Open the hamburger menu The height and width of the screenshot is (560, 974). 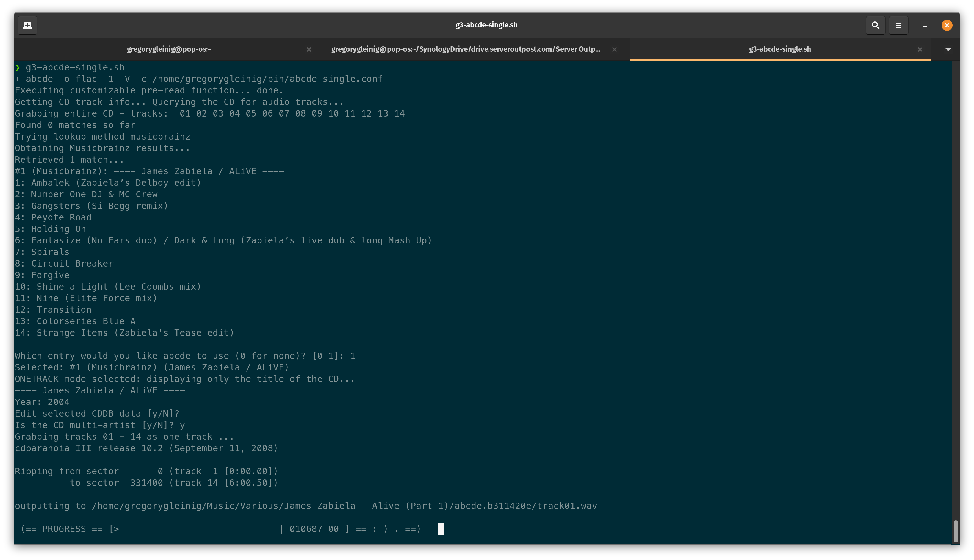[898, 25]
